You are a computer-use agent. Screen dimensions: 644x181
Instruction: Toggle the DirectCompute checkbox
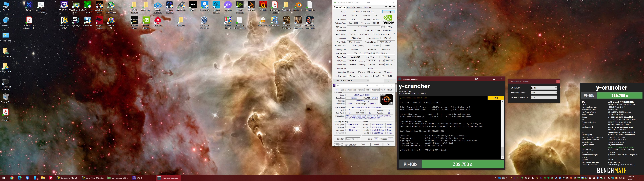pos(369,73)
